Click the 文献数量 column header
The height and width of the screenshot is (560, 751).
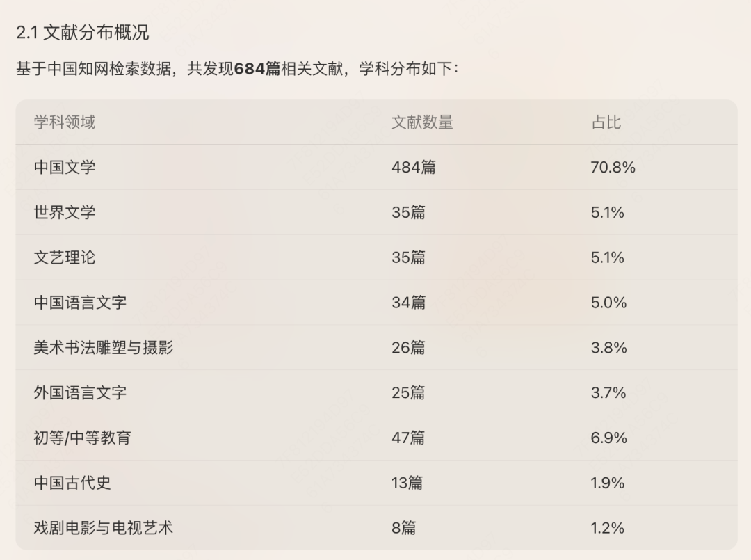(423, 122)
